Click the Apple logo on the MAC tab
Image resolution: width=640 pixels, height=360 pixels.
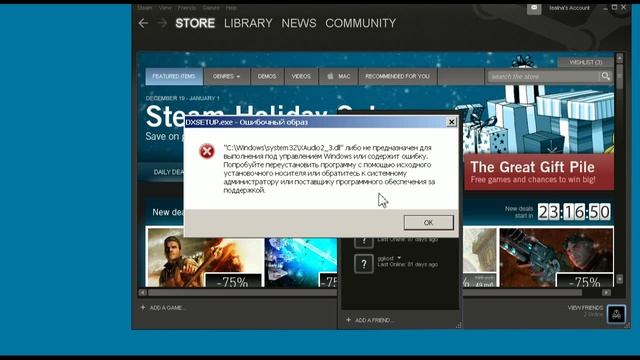[330, 76]
